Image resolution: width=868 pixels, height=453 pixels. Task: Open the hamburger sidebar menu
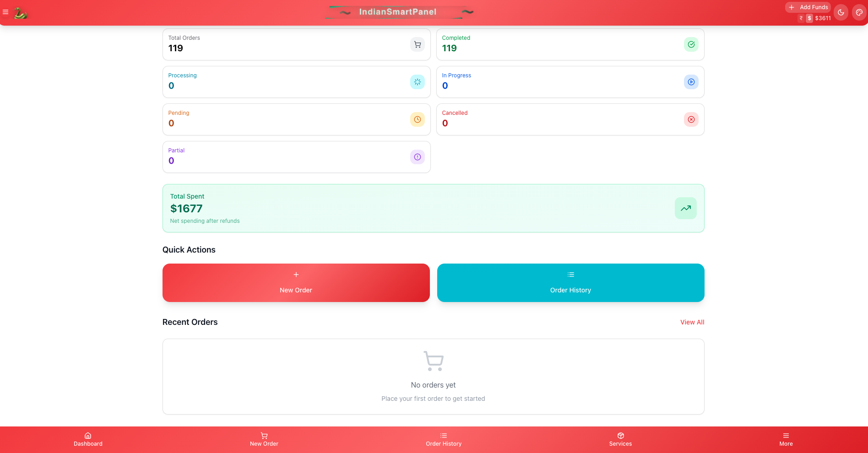(5, 12)
